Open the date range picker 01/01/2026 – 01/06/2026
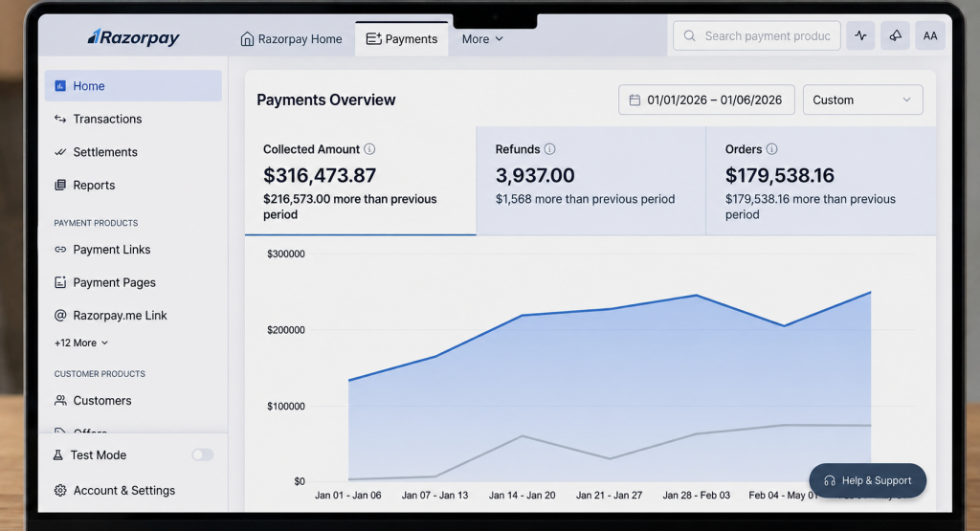This screenshot has height=531, width=980. 706,100
